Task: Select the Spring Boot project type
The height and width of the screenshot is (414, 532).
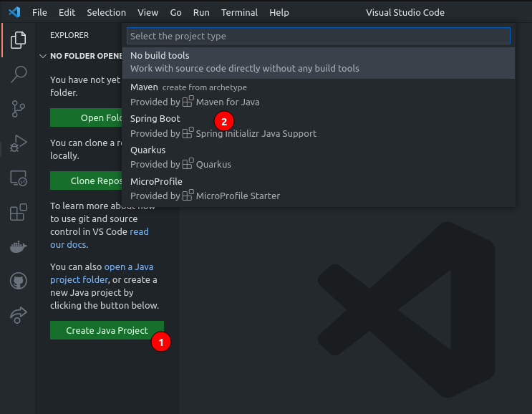Action: click(318, 126)
